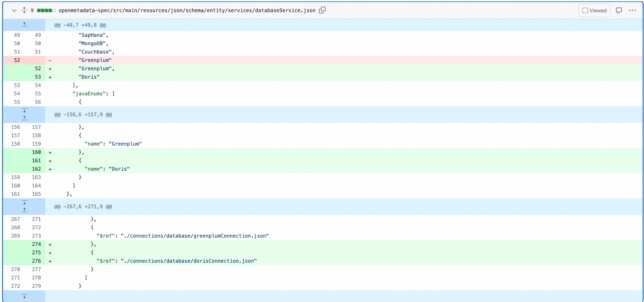
Task: Mark file as Viewed checkbox
Action: click(x=585, y=10)
